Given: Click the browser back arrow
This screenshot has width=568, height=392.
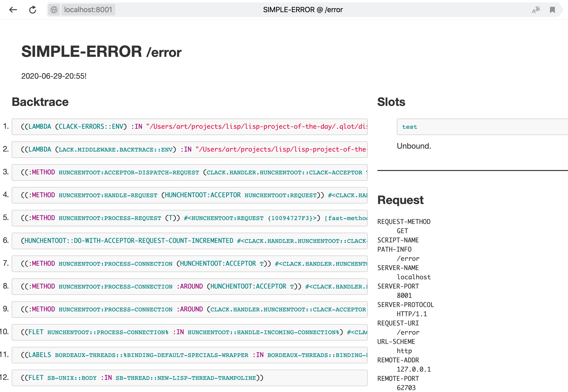Looking at the screenshot, I should 13,10.
